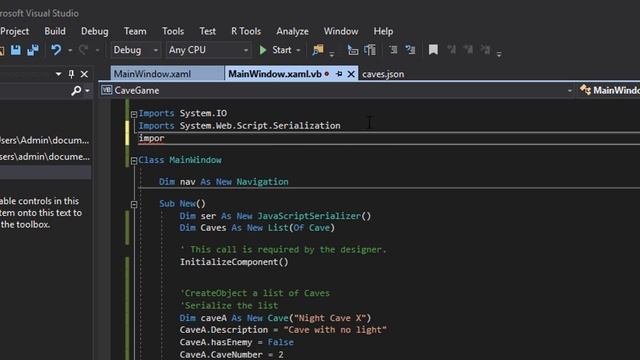Undo the last edit
640x360 pixels.
tap(56, 50)
